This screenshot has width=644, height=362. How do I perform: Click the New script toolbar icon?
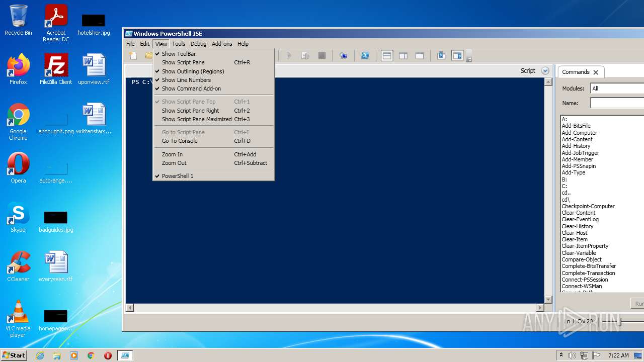click(133, 56)
